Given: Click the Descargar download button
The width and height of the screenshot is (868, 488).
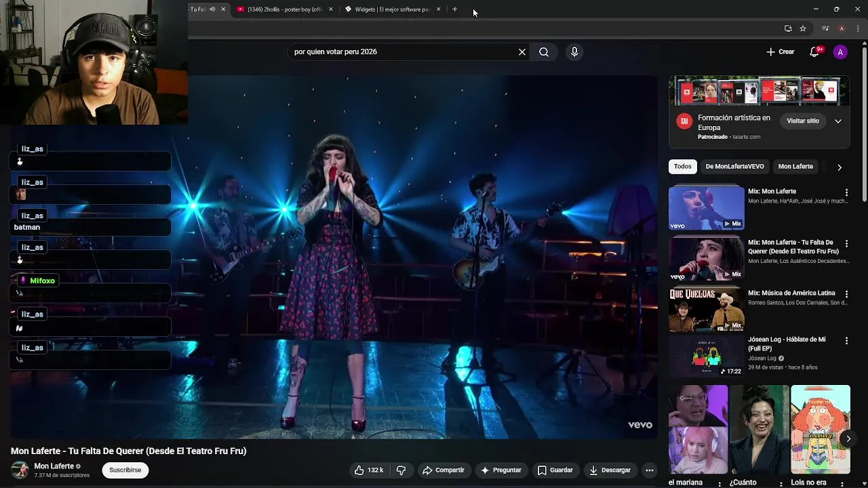Looking at the screenshot, I should pos(610,470).
